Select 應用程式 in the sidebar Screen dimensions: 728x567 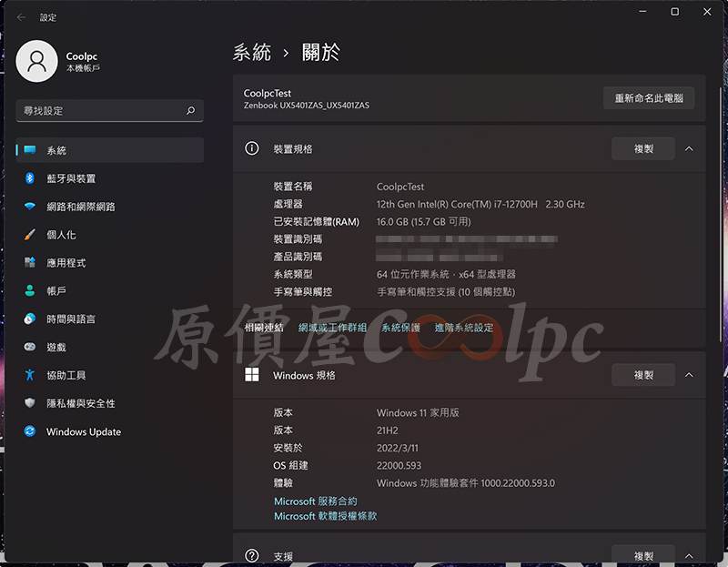pyautogui.click(x=109, y=262)
